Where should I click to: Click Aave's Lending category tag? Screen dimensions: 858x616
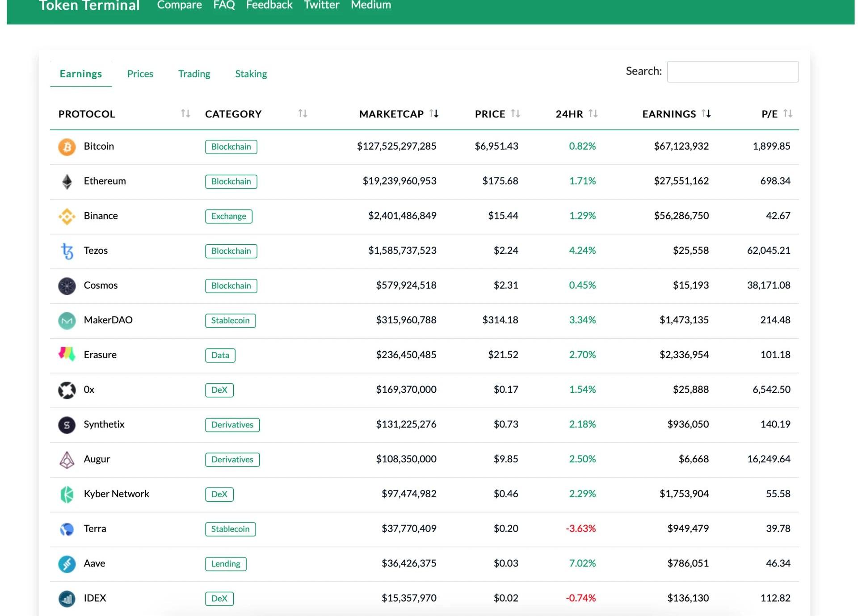click(x=226, y=564)
